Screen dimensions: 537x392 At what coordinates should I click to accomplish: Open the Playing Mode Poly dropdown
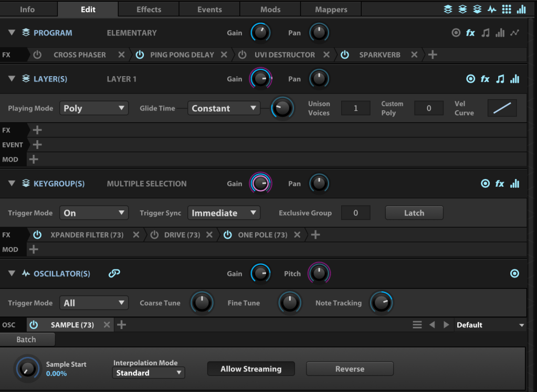click(x=94, y=109)
